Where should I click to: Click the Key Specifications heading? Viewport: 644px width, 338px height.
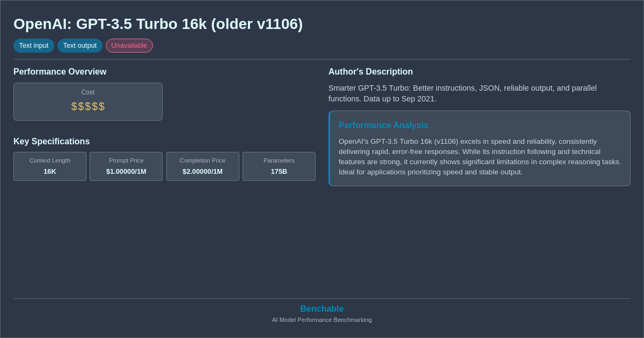coord(51,141)
